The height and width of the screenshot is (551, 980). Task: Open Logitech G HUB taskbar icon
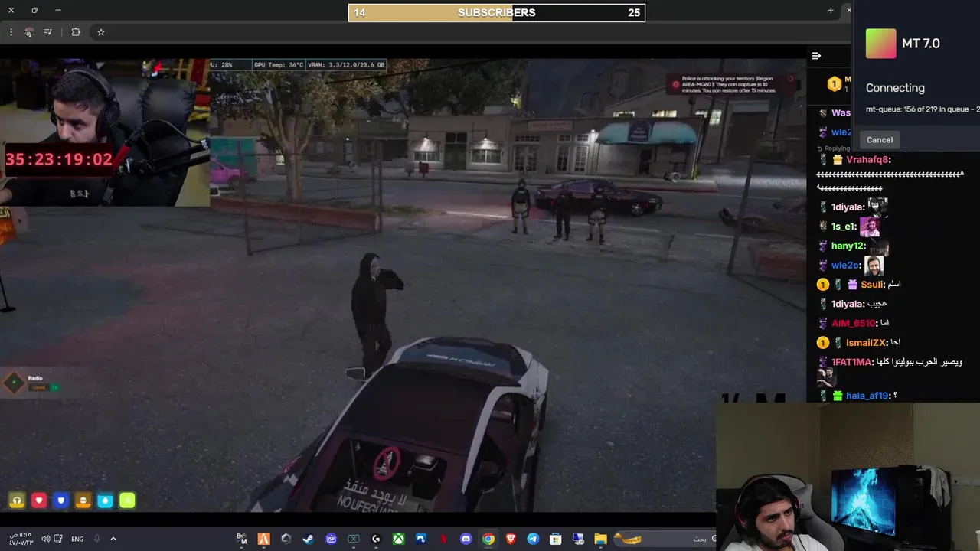pos(376,539)
